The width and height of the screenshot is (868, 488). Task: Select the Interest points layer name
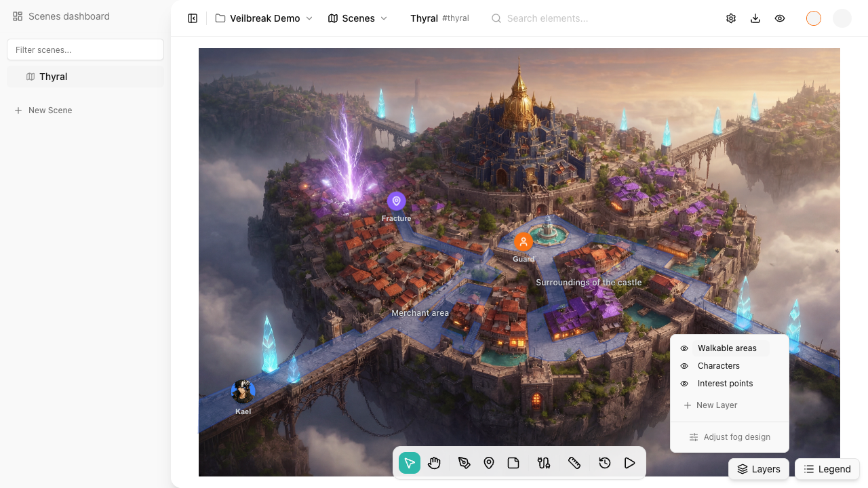pyautogui.click(x=725, y=384)
